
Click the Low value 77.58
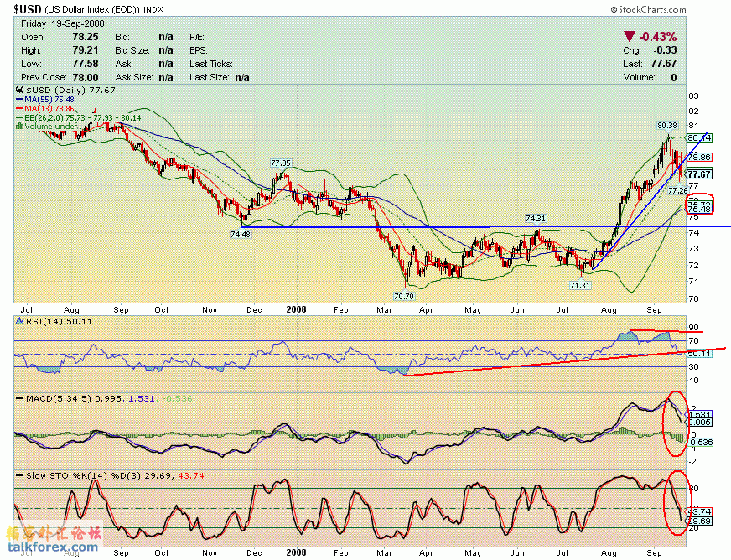pos(86,64)
